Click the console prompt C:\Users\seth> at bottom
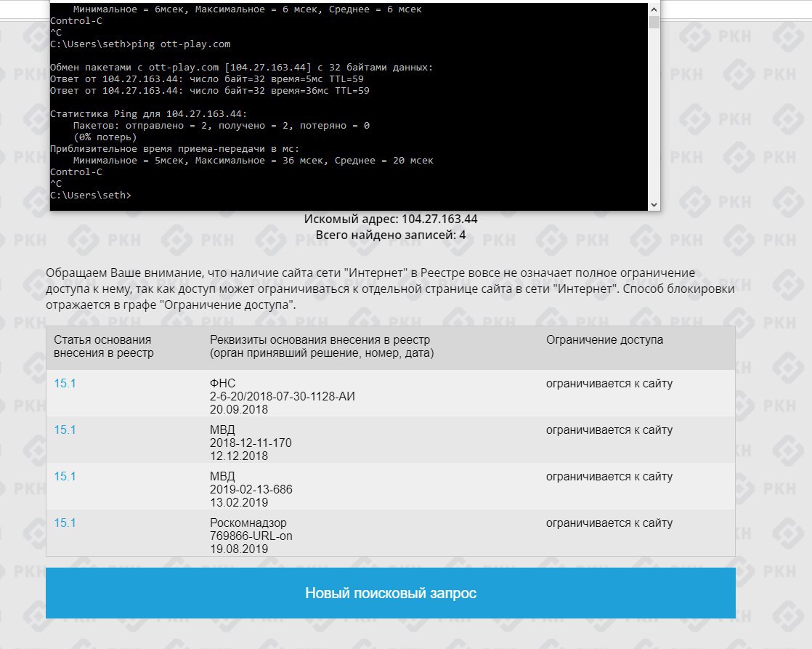The image size is (812, 649). (91, 195)
